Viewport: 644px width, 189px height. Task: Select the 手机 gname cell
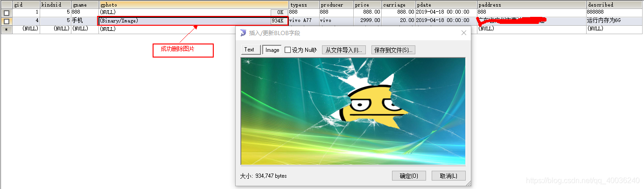[84, 21]
